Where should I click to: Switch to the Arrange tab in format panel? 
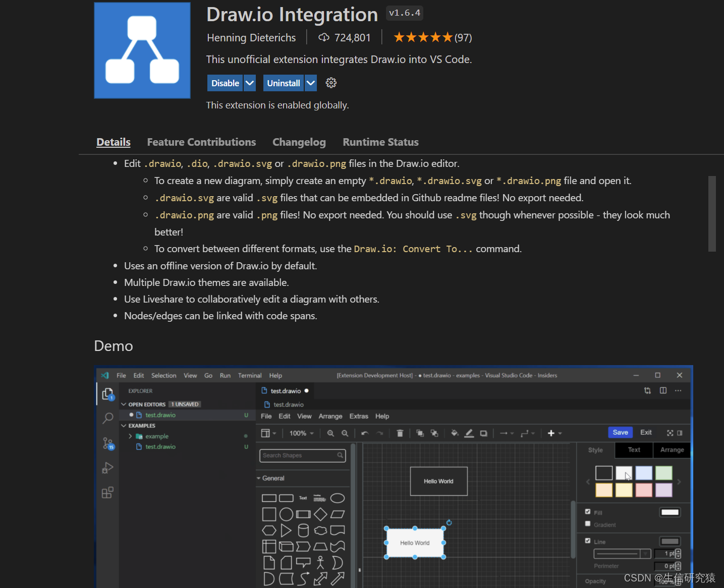[672, 450]
